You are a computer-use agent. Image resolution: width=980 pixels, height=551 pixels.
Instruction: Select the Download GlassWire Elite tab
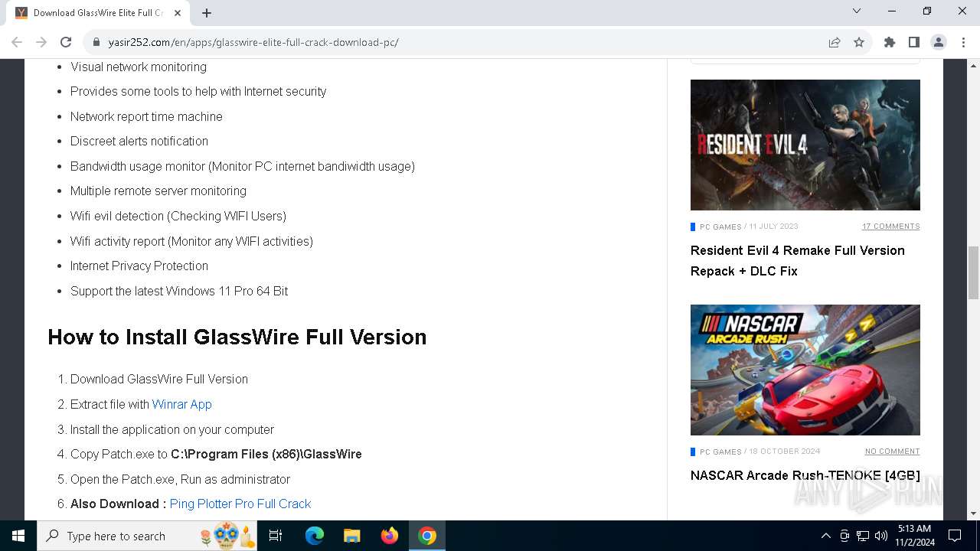[x=98, y=13]
